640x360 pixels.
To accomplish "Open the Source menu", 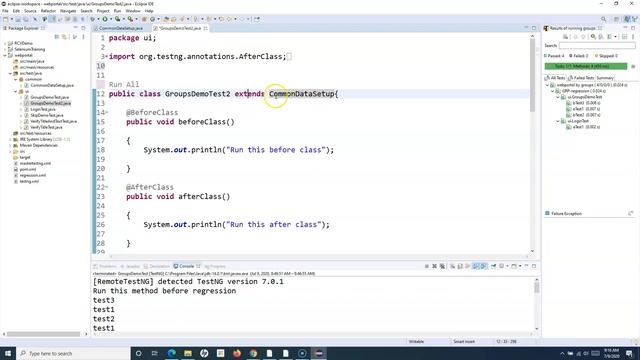I will 30,11.
